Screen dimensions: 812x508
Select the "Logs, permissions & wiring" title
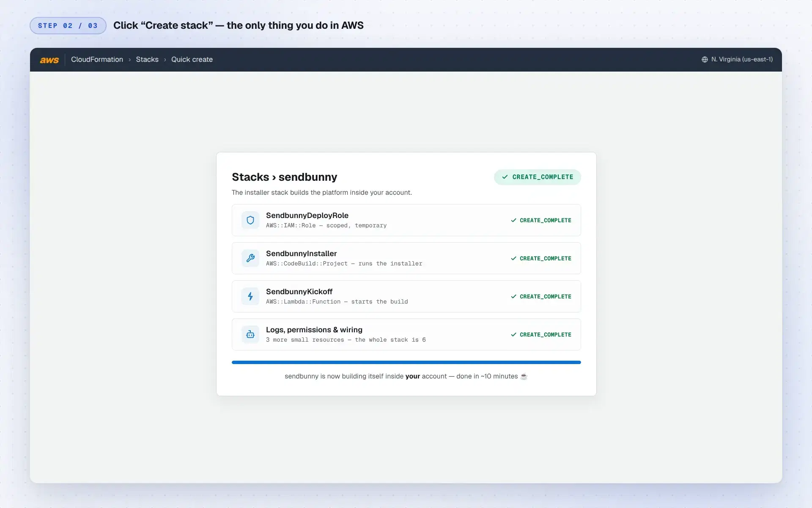pyautogui.click(x=314, y=330)
